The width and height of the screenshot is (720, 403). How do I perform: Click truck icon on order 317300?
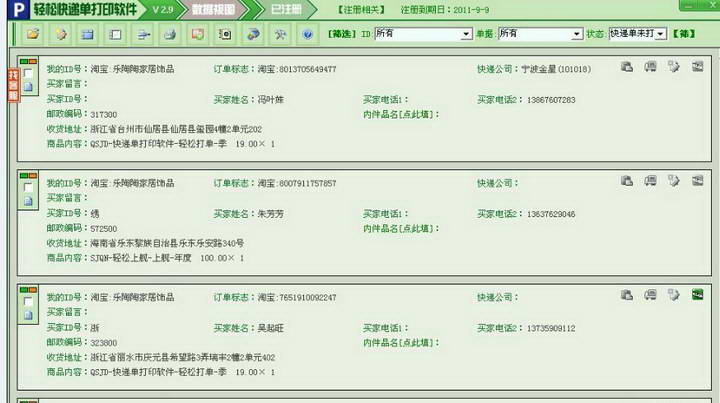[650, 67]
